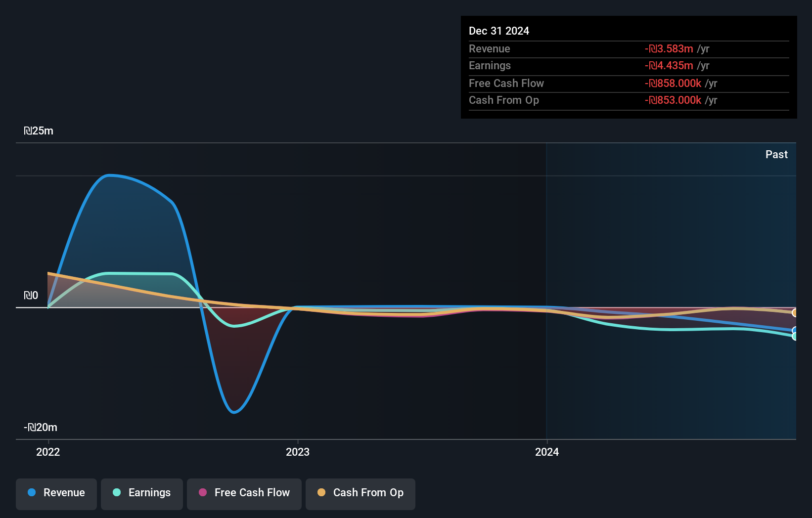Toggle the Earnings legend button
812x518 pixels.
[142, 494]
